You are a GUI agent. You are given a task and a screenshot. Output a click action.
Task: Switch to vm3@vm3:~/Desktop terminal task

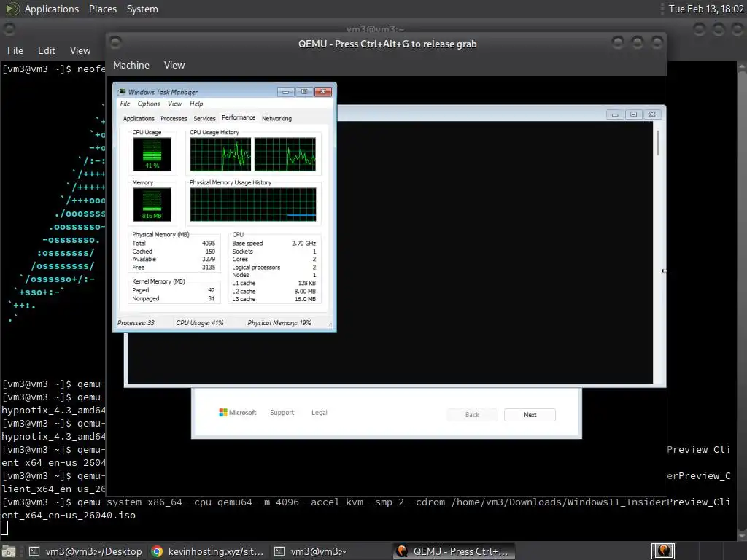(x=85, y=551)
